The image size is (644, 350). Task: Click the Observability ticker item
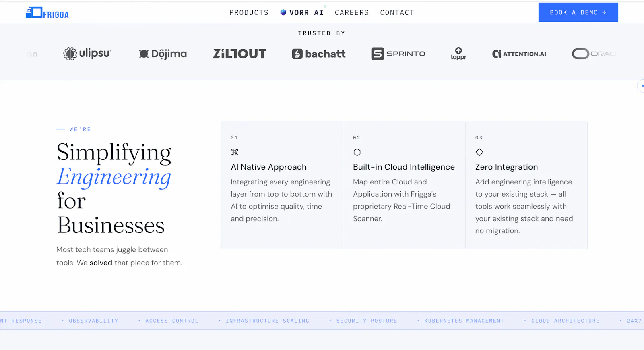tap(93, 321)
